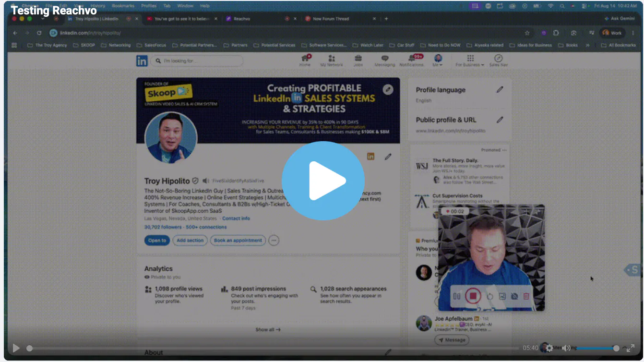This screenshot has width=644, height=362.
Task: Click the small play button in the player bar
Action: 16,348
